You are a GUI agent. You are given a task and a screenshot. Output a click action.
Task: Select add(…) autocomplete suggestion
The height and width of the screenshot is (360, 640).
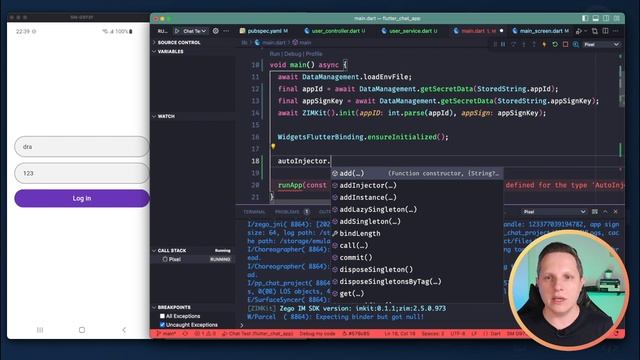(x=417, y=173)
